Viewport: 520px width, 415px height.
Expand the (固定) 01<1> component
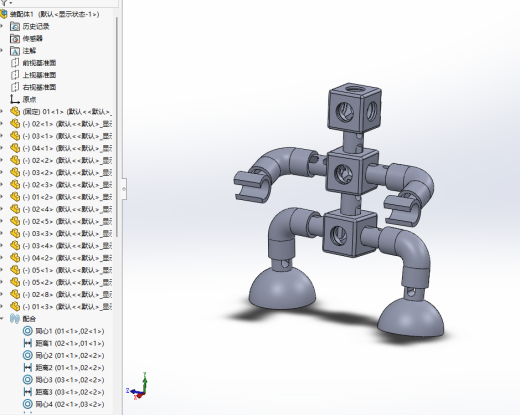(1, 112)
